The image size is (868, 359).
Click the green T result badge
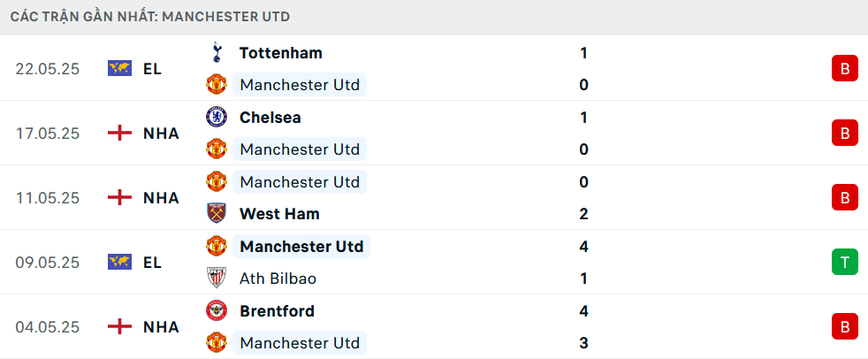844,262
